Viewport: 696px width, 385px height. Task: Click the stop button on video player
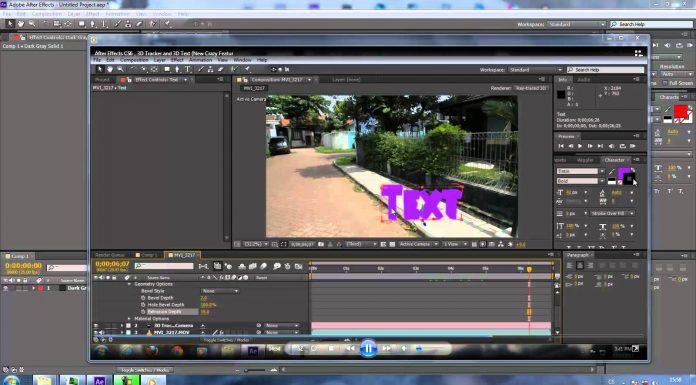[x=331, y=349]
